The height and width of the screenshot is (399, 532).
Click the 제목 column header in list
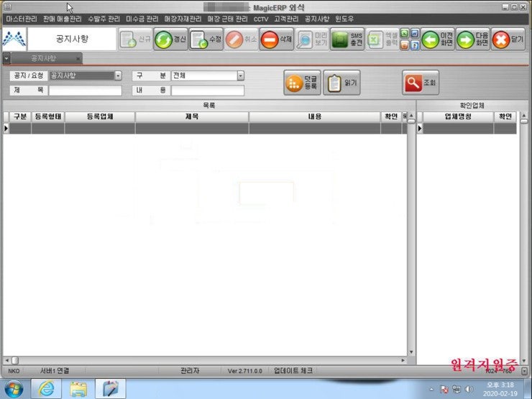192,116
